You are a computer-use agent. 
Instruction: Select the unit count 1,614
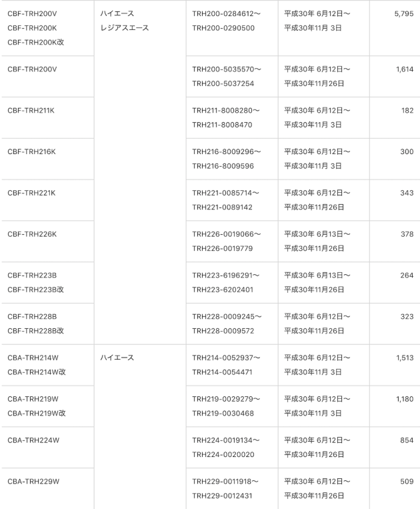(x=405, y=69)
